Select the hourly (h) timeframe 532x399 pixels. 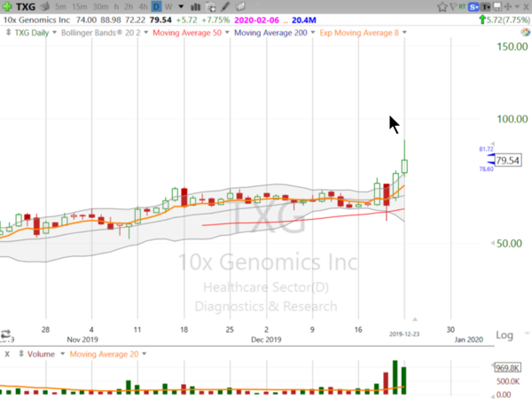(116, 6)
